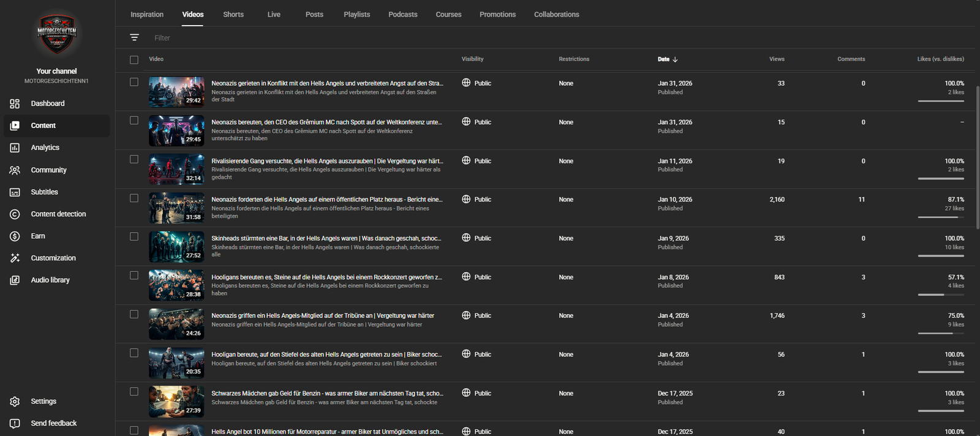Click the Date sort arrow icon
This screenshot has height=436, width=980.
[x=675, y=59]
